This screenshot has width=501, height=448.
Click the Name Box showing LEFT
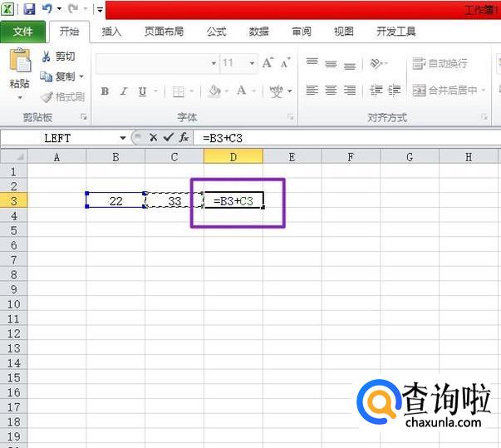(59, 138)
